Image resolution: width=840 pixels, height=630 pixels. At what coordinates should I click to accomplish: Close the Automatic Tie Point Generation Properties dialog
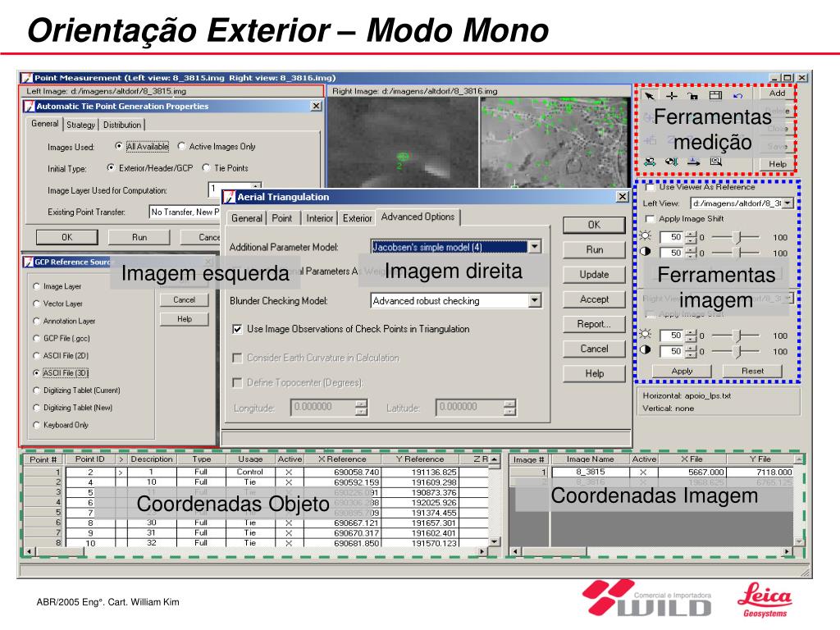[316, 106]
